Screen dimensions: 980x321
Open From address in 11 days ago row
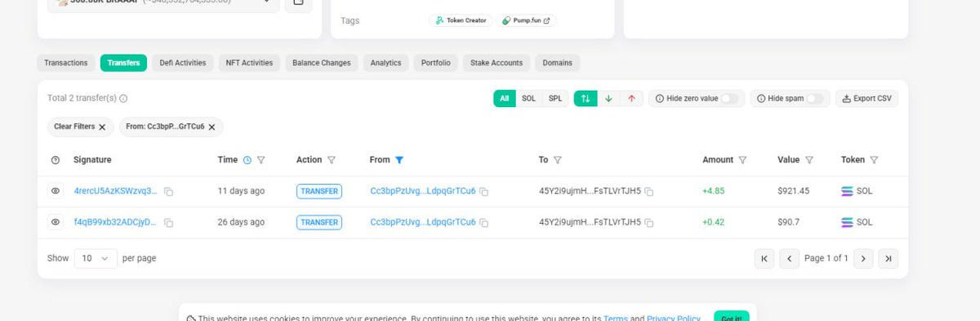click(423, 191)
